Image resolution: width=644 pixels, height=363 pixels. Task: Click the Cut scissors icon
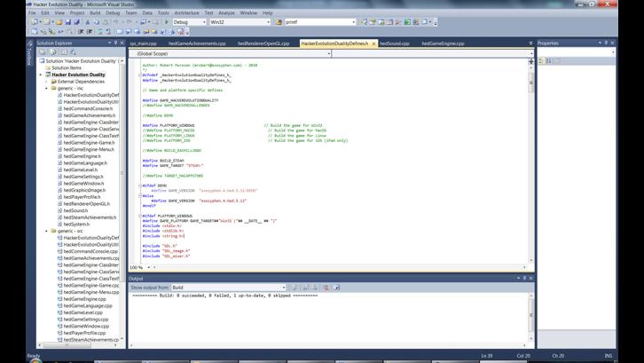[x=88, y=22]
